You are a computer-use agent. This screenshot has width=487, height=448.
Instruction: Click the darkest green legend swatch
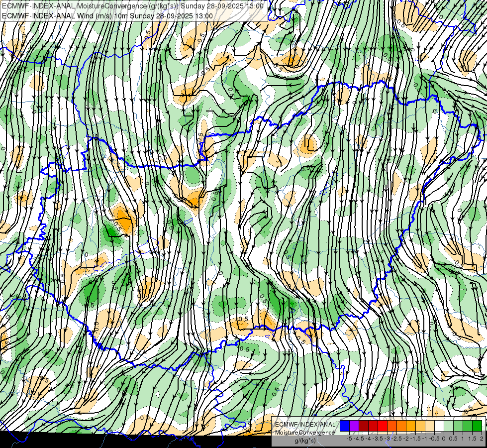(477, 426)
